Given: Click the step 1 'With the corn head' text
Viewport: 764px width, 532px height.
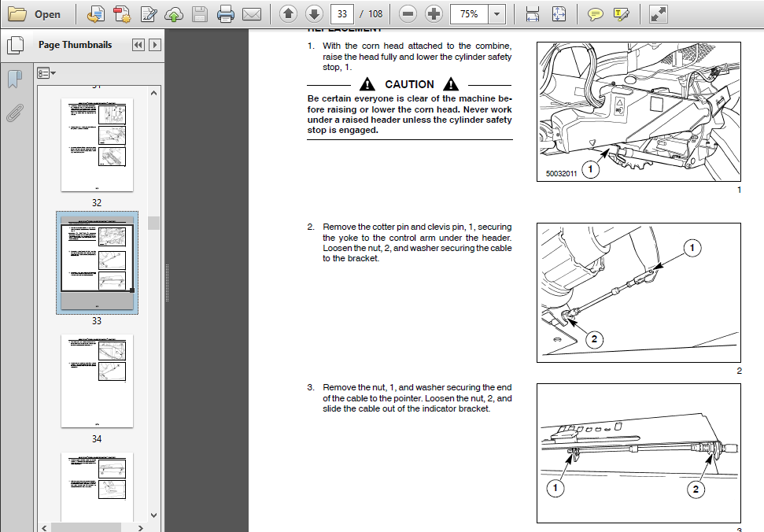Looking at the screenshot, I should coord(417,57).
